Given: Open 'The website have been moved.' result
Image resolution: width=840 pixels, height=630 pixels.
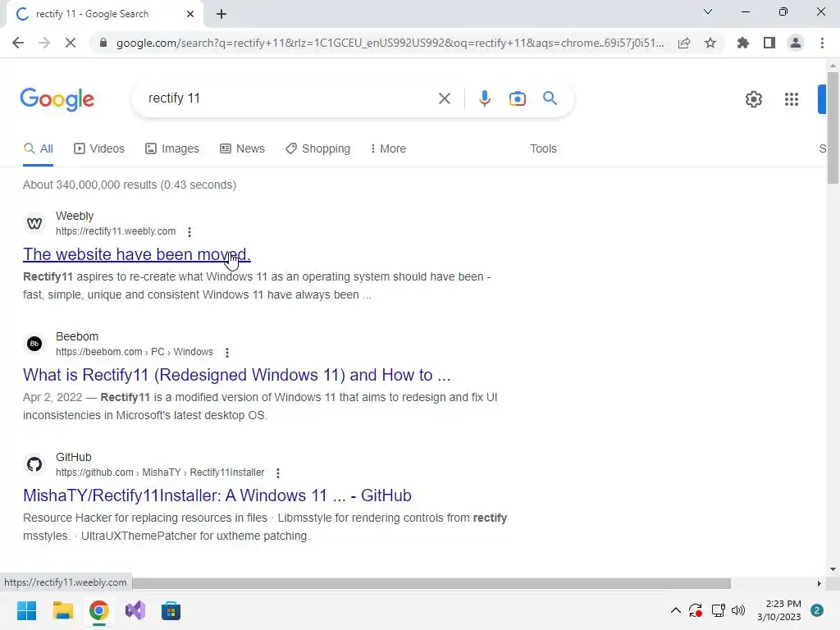Looking at the screenshot, I should pyautogui.click(x=137, y=254).
